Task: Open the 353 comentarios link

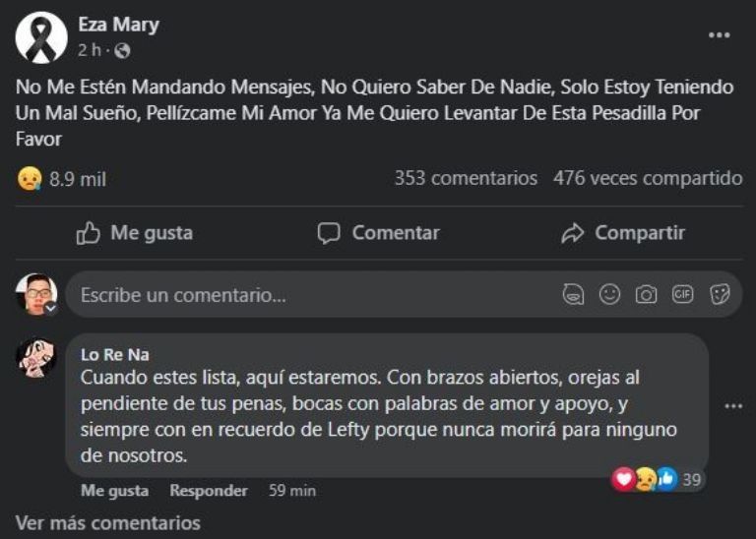Action: (x=466, y=178)
